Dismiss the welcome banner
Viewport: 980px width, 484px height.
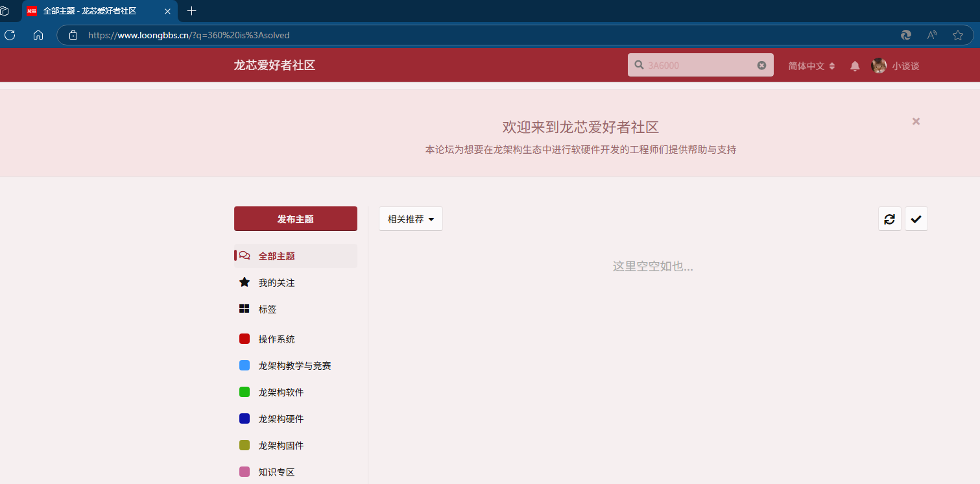point(916,121)
